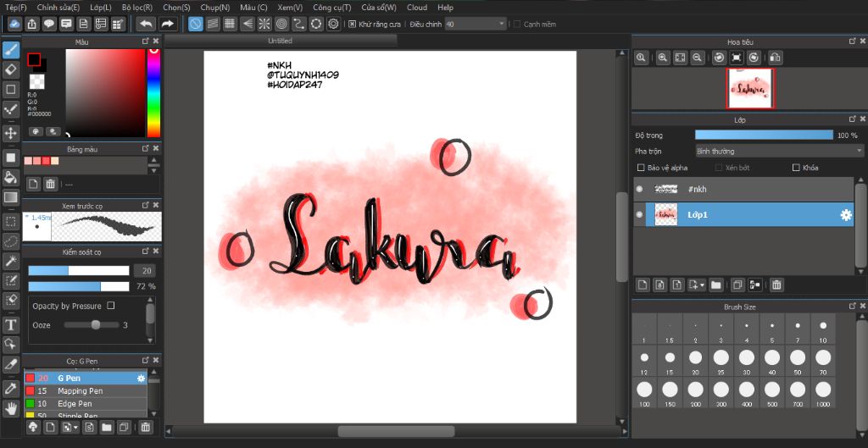Choose the Lasso selection tool
This screenshot has width=868, height=448.
pos(11,241)
